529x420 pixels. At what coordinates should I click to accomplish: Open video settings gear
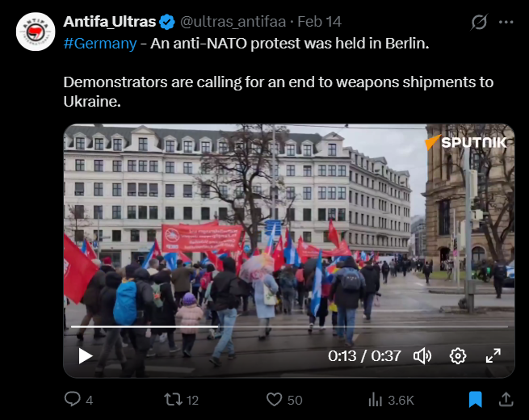[458, 356]
